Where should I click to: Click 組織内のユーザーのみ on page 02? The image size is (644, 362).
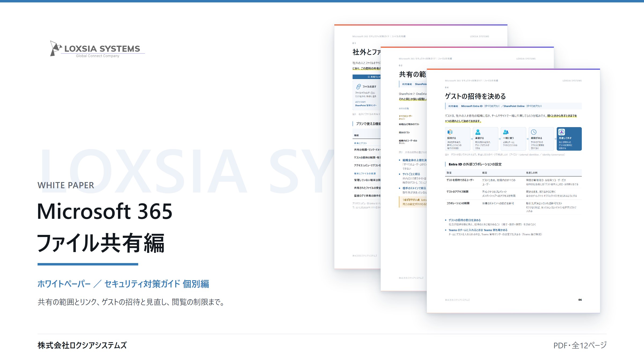coord(408,141)
